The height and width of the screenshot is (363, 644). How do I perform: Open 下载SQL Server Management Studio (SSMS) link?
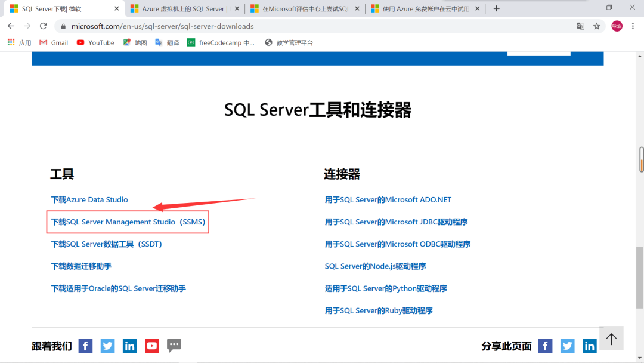[x=128, y=222]
